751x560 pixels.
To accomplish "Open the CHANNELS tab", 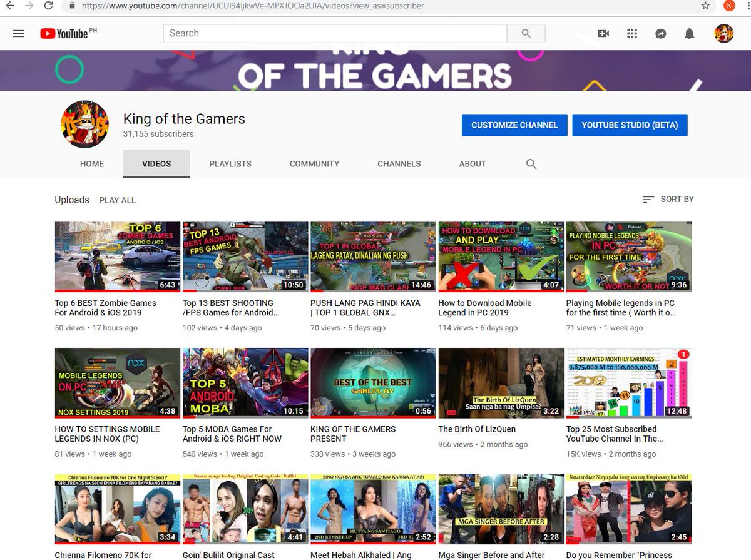I will tap(399, 164).
